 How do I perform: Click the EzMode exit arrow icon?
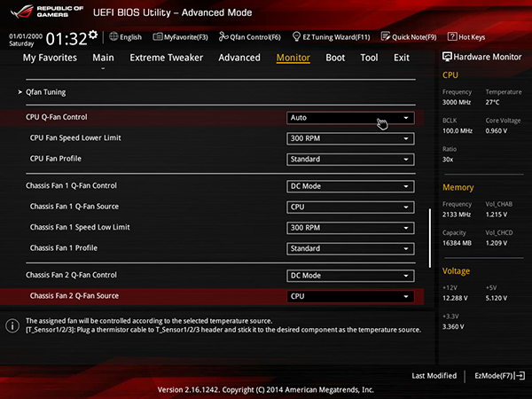point(520,376)
